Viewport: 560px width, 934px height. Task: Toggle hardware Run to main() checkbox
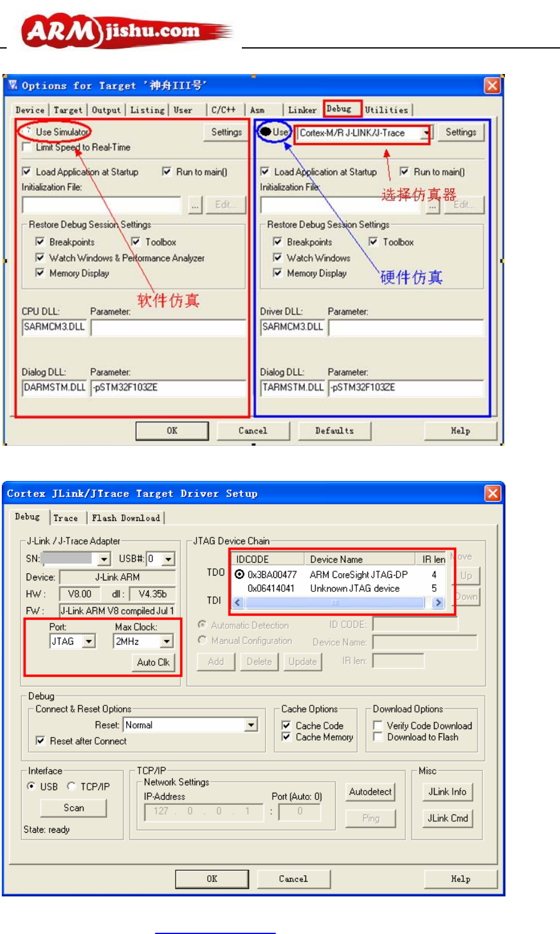pos(404,172)
